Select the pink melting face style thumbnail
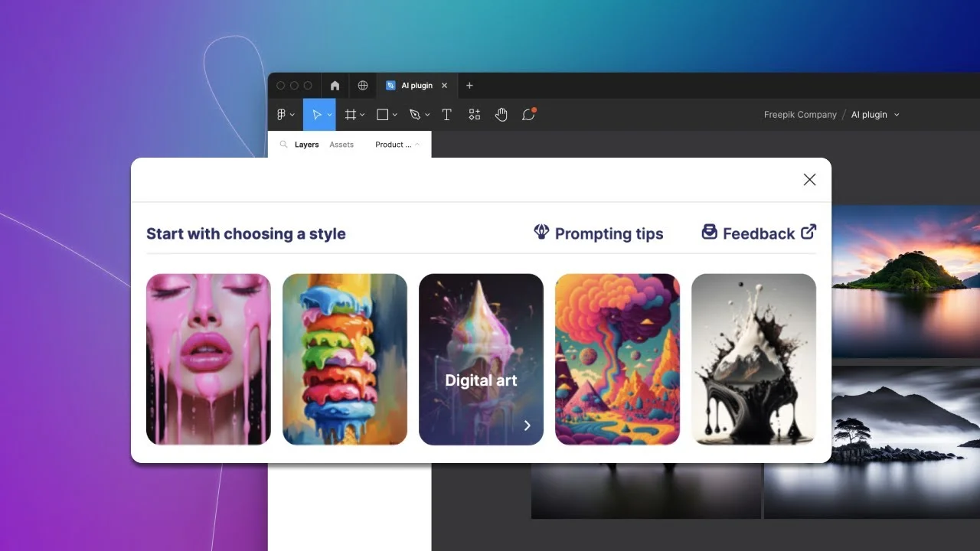Viewport: 980px width, 551px height. [x=208, y=359]
